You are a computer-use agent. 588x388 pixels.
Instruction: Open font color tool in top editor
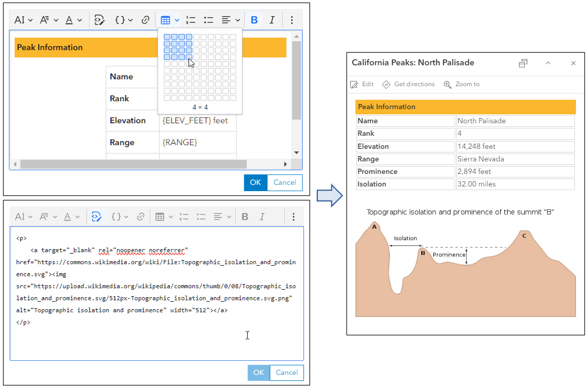click(x=69, y=20)
